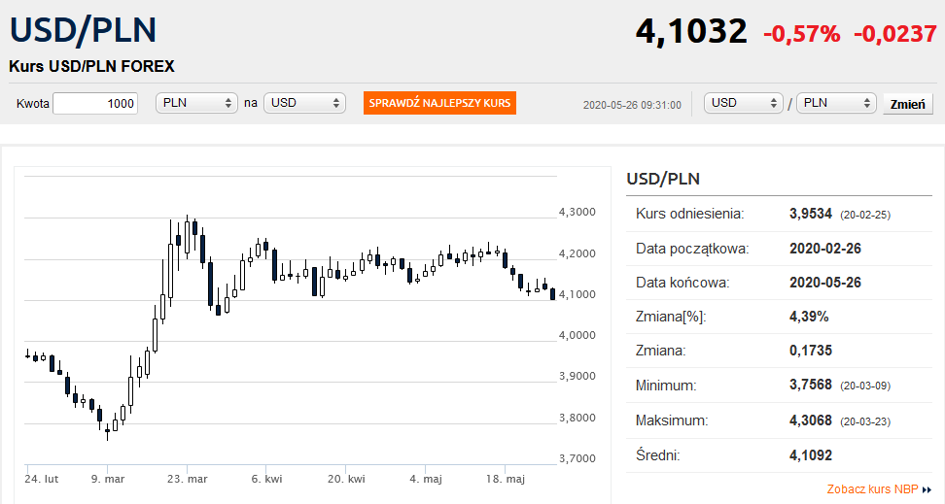The width and height of the screenshot is (945, 504).
Task: Click the 6. kwi date axis label
Action: point(266,479)
